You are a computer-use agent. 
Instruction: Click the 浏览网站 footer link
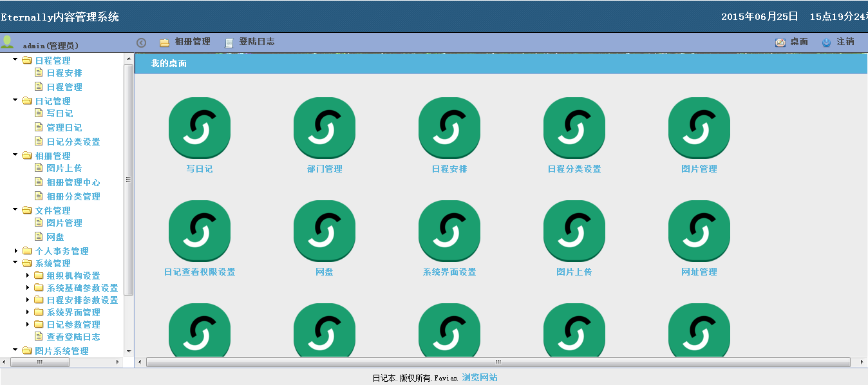point(480,378)
